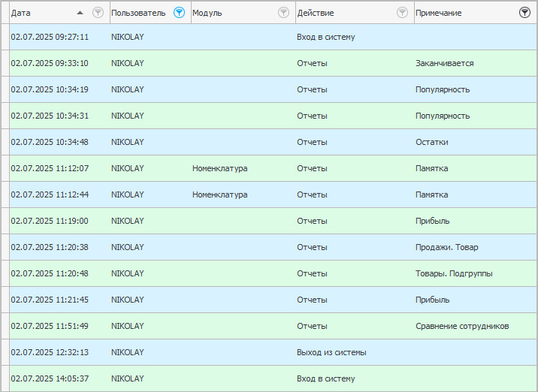Select the 14:05:37 Вход в систему row
This screenshot has width=538, height=392.
coord(273,378)
